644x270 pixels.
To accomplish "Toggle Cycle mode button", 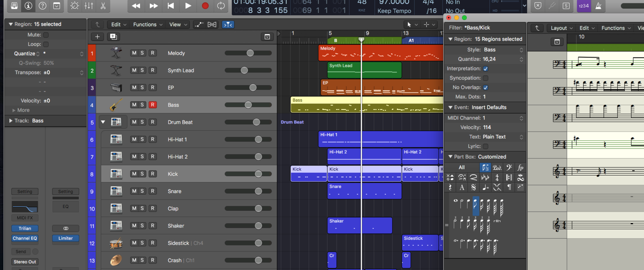I will [x=221, y=6].
